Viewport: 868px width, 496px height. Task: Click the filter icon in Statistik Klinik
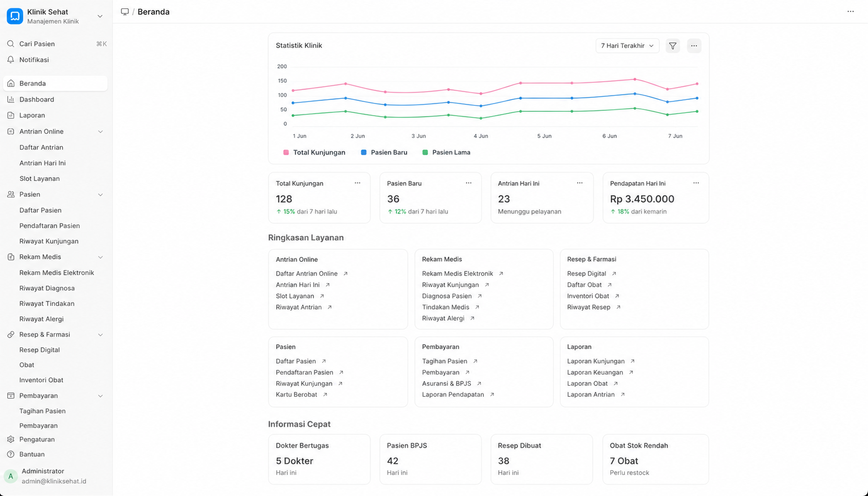tap(673, 46)
